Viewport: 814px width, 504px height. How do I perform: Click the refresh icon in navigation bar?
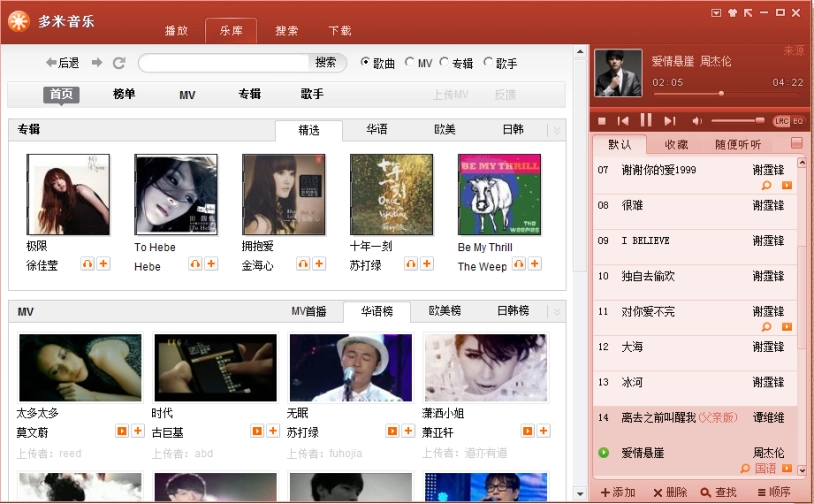tap(119, 63)
